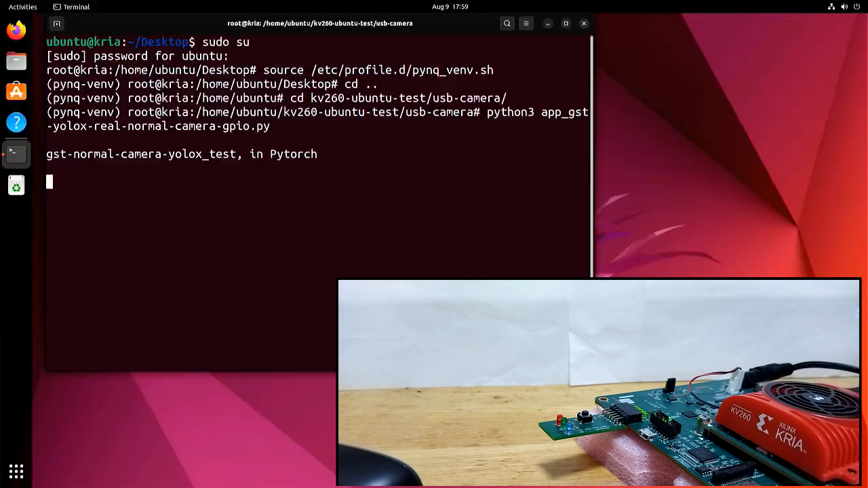Open Ubuntu Software from the dock
This screenshot has height=488, width=868.
tap(16, 91)
